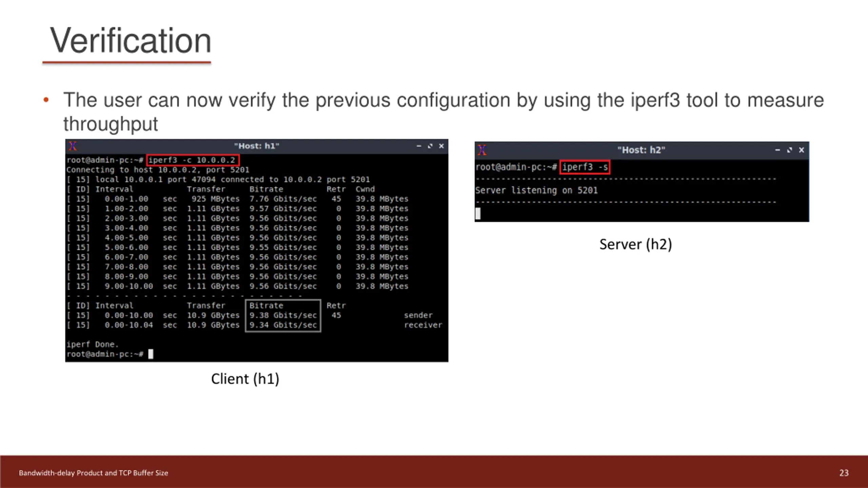Click the "9.00-10.00" interval row
868x488 pixels.
click(237, 286)
